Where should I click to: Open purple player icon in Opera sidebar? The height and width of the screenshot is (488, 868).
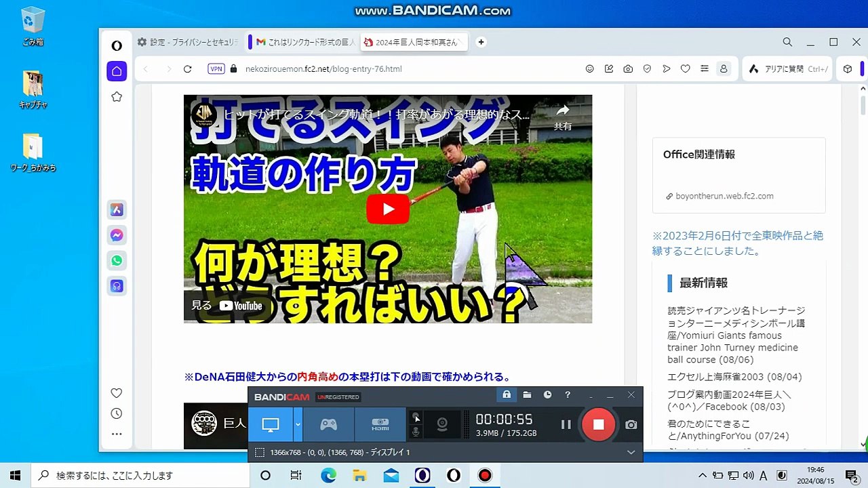coord(117,286)
